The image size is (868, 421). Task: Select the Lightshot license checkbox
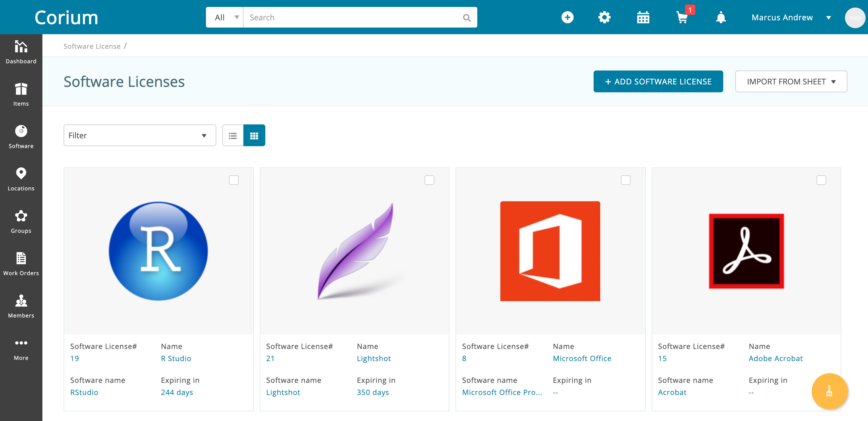[429, 180]
